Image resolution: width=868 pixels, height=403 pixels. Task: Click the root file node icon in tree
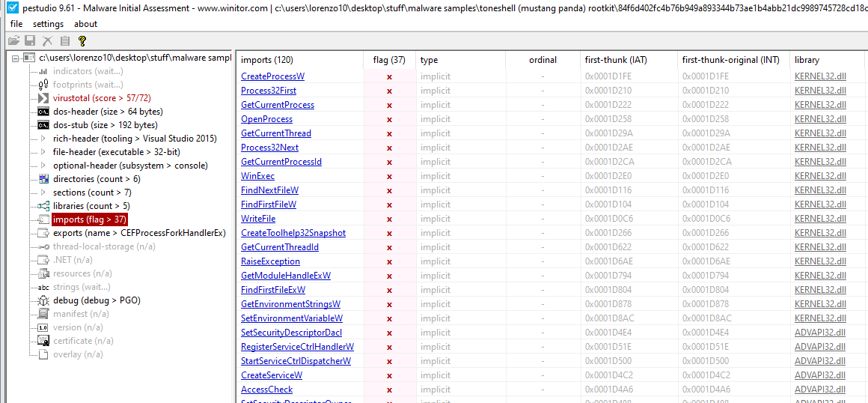click(29, 58)
